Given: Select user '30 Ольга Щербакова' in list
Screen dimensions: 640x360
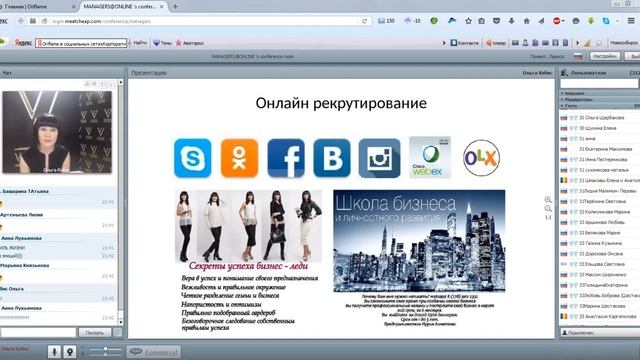Looking at the screenshot, I should click(600, 118).
